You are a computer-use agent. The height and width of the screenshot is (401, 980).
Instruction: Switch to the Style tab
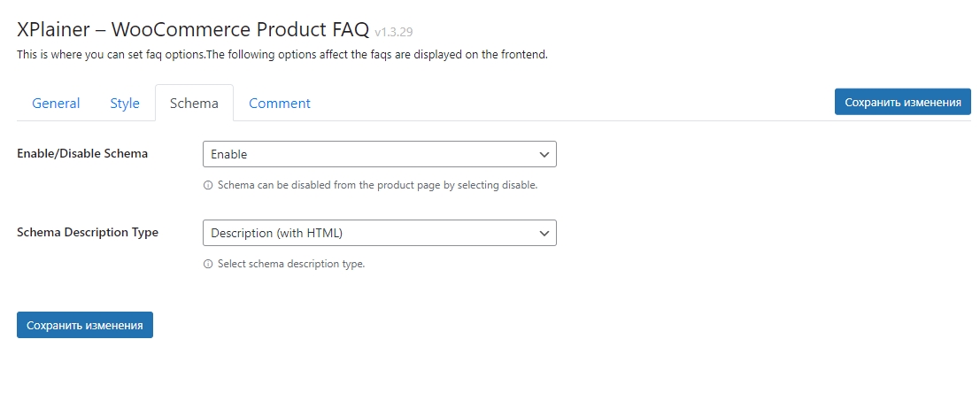(x=124, y=103)
